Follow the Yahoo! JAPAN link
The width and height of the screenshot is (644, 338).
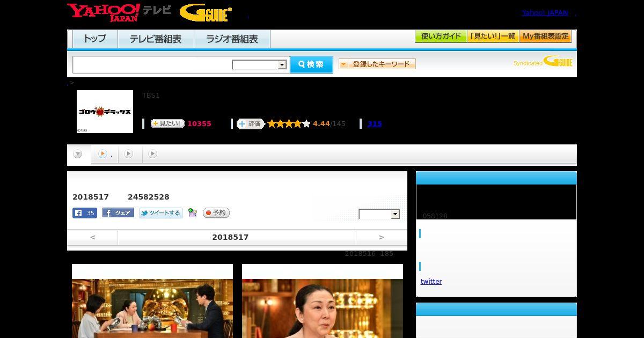(x=545, y=13)
